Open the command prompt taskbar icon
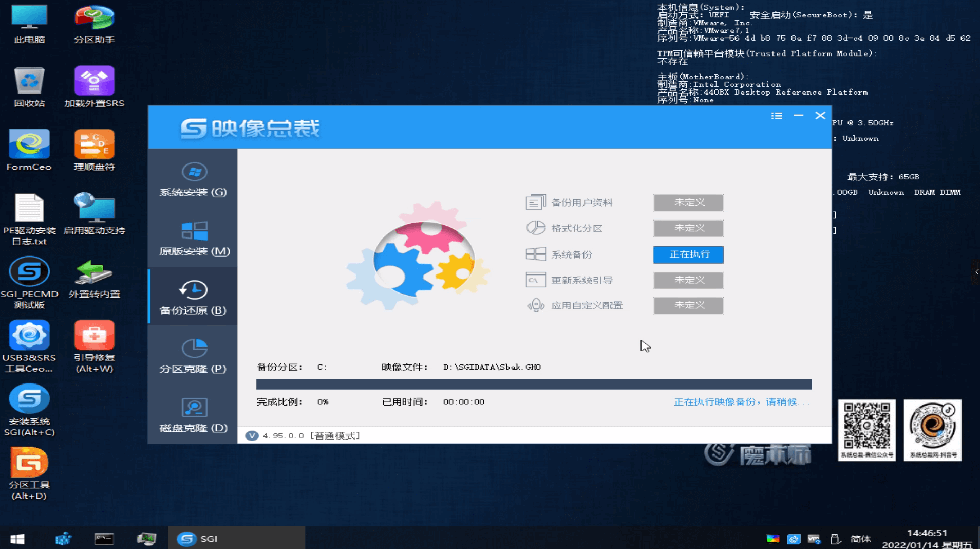 pyautogui.click(x=104, y=538)
